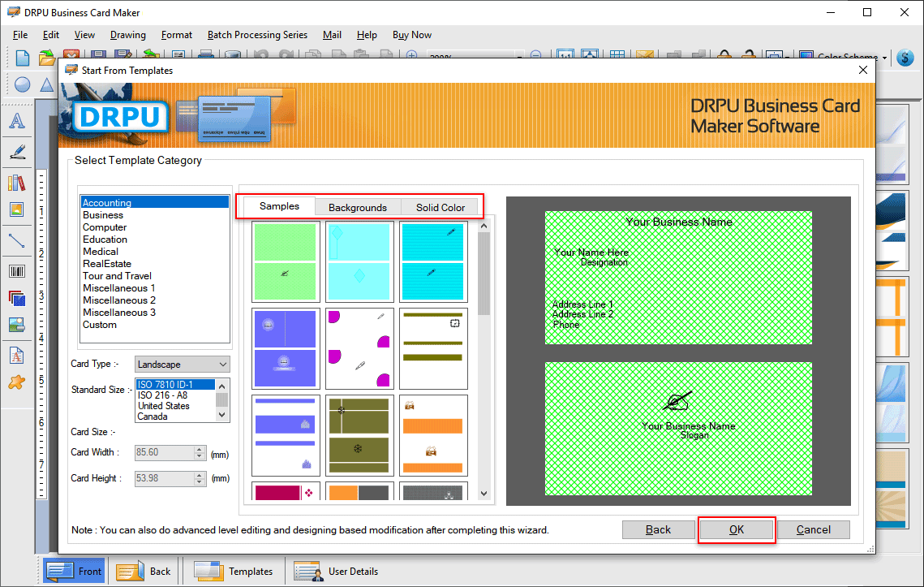Viewport: 924px width, 587px height.
Task: Select the light cyan diamond template thumbnail
Action: 359,262
